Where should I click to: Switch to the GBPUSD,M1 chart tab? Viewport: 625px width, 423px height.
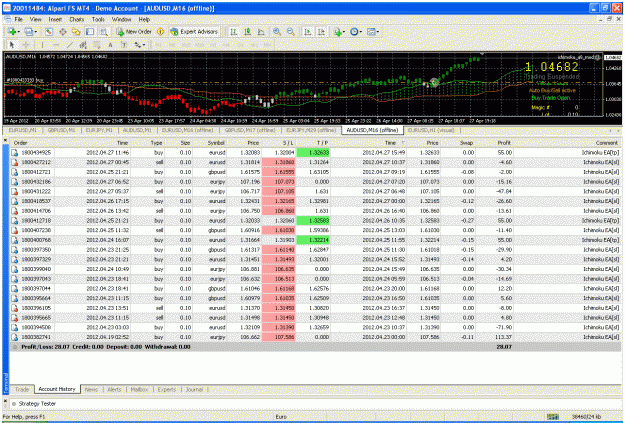pos(61,130)
